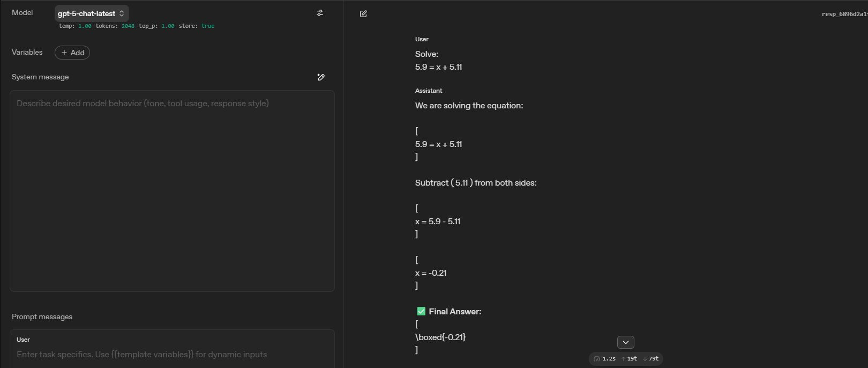This screenshot has width=868, height=368.
Task: Click the tokens 2048 value
Action: click(x=128, y=26)
